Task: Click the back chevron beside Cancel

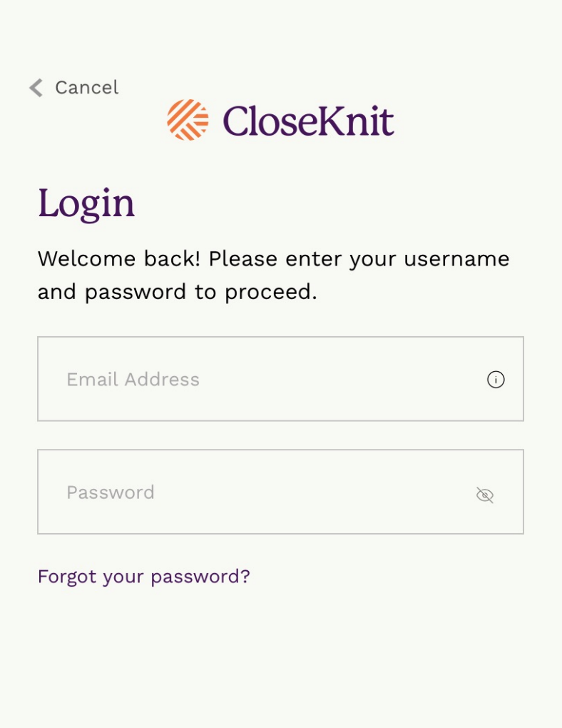Action: click(x=36, y=88)
